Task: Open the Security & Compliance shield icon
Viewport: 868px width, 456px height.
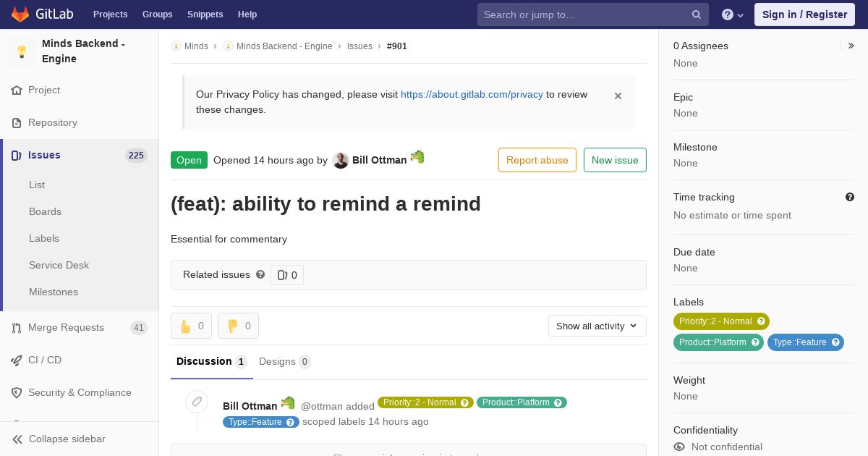Action: (x=17, y=392)
